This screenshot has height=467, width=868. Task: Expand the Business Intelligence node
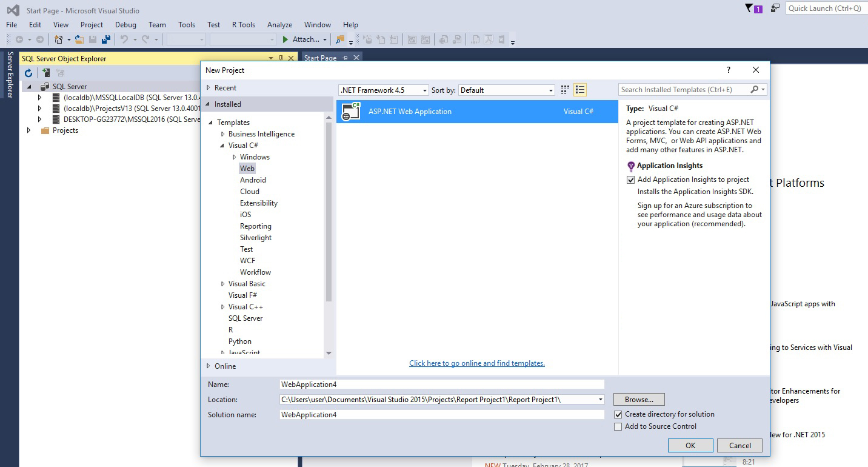point(222,134)
